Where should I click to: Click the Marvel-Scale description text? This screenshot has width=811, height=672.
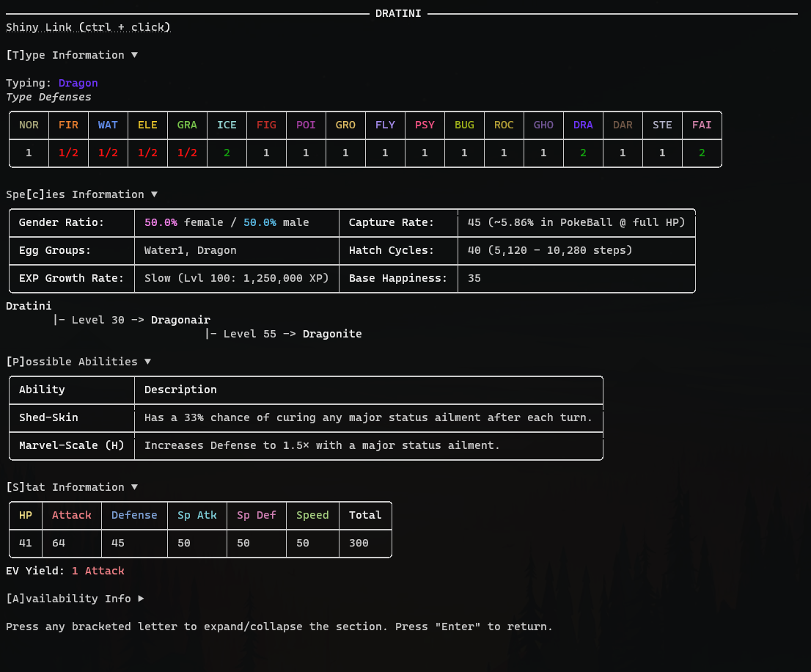tap(322, 445)
